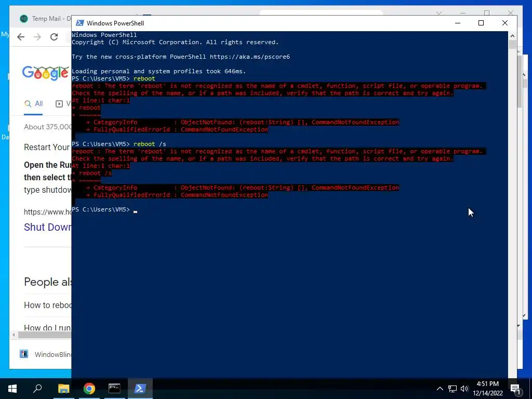Image resolution: width=532 pixels, height=399 pixels.
Task: Click the 'Restart Your' snippet heading
Action: tap(46, 147)
